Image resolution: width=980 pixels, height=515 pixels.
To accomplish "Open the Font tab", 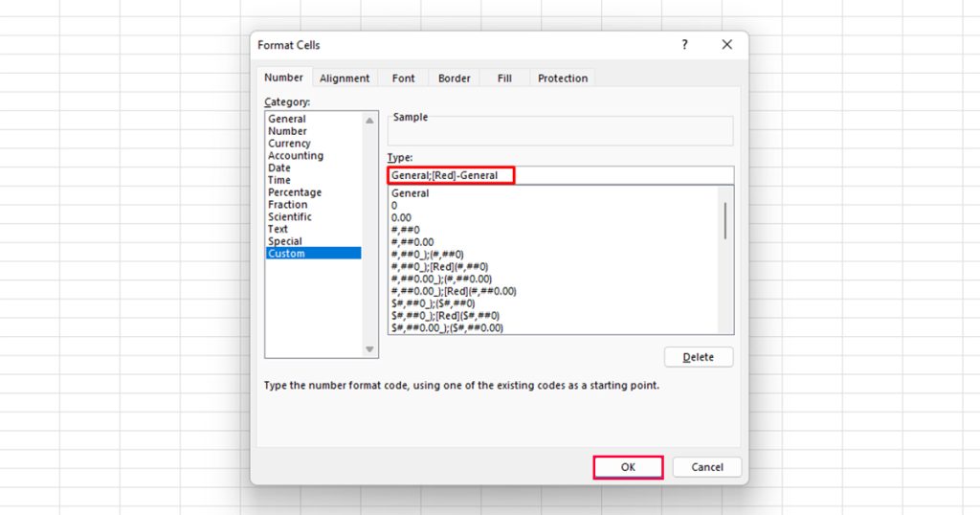I will pyautogui.click(x=403, y=78).
